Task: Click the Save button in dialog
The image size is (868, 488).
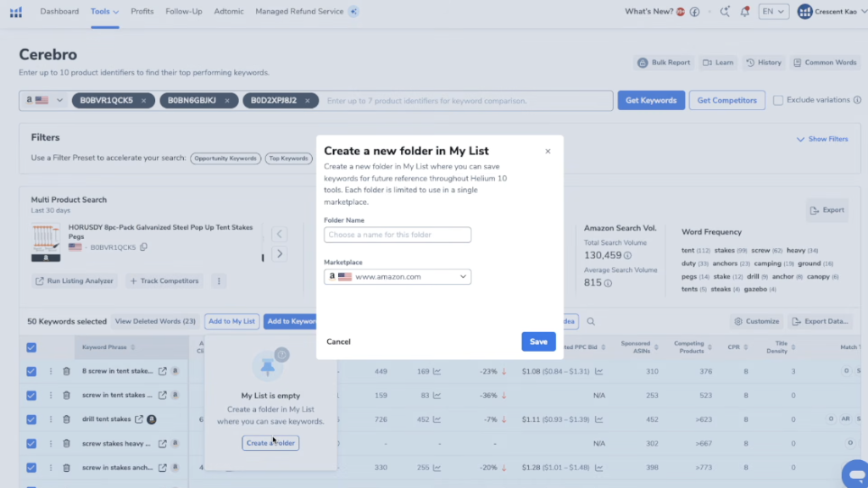Action: (x=538, y=341)
